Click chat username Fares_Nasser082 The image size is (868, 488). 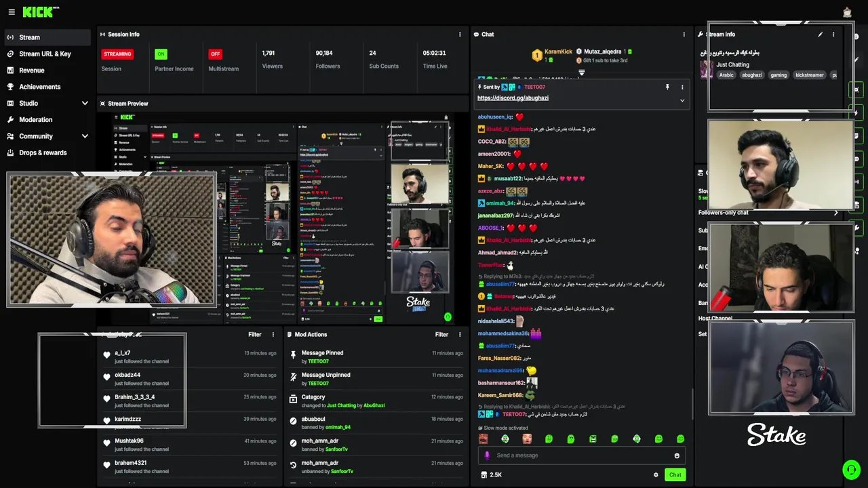tap(498, 359)
